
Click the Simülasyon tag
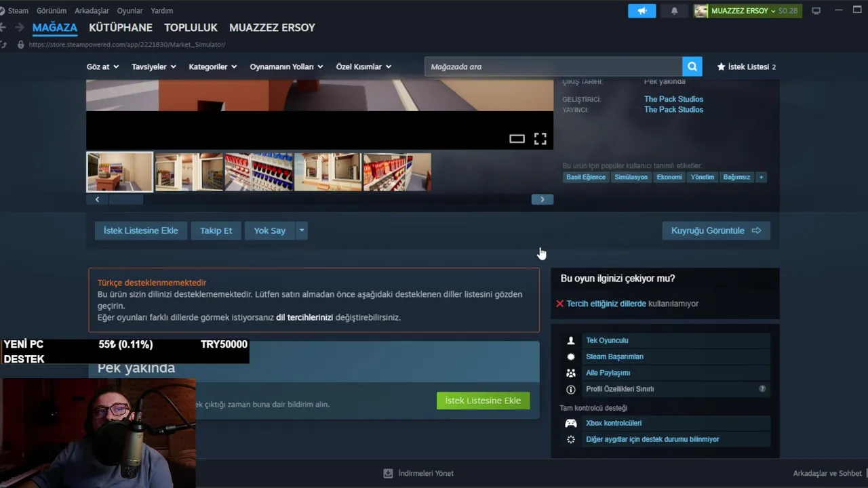click(x=631, y=177)
